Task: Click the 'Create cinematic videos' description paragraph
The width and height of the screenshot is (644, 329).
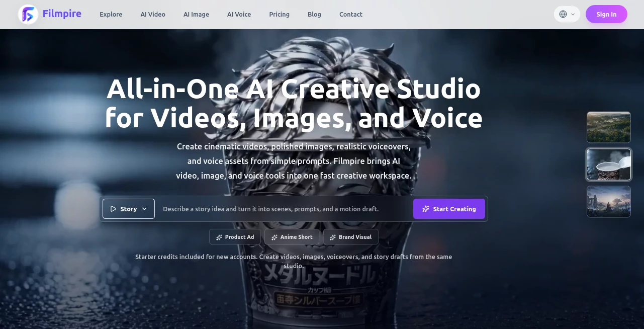Action: coord(294,161)
